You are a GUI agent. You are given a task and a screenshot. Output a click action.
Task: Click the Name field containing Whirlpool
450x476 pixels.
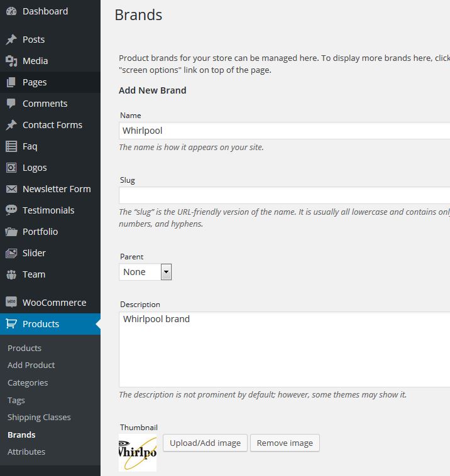[285, 131]
